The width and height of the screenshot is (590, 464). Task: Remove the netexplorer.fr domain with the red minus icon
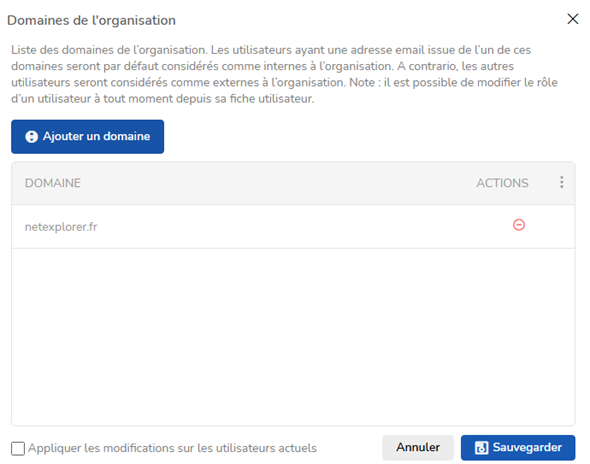click(x=519, y=225)
